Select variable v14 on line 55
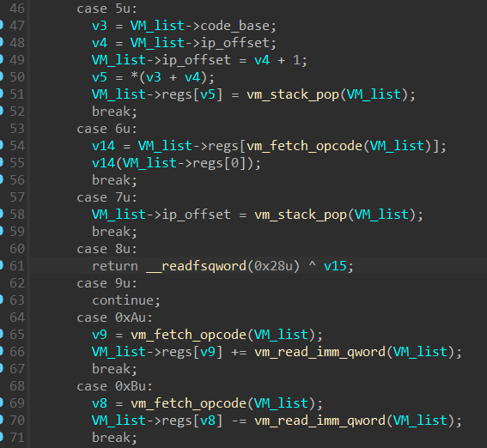This screenshot has width=487, height=448. pyautogui.click(x=103, y=163)
